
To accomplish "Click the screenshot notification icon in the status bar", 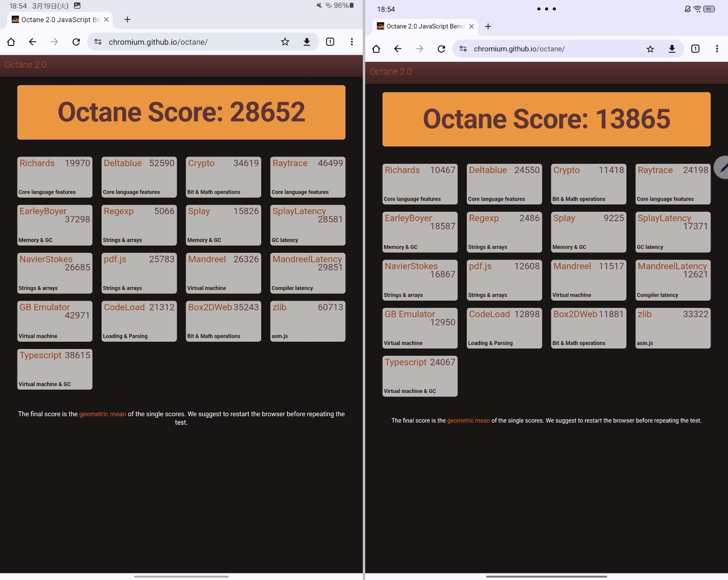I will click(x=77, y=6).
